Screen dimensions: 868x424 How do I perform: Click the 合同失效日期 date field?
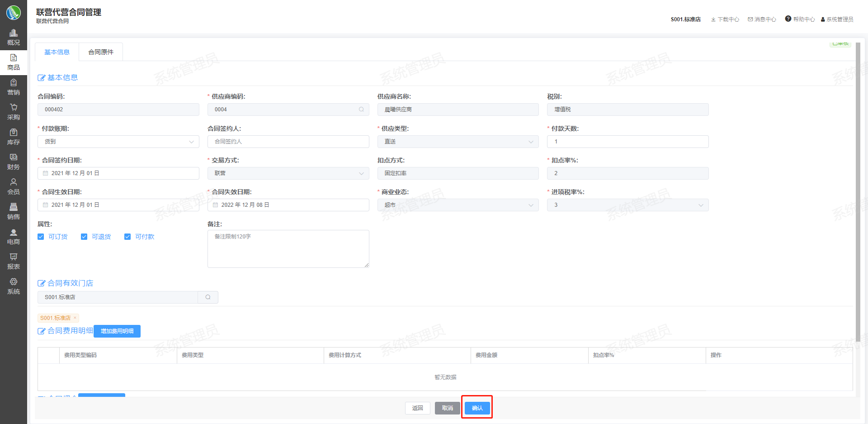click(288, 205)
